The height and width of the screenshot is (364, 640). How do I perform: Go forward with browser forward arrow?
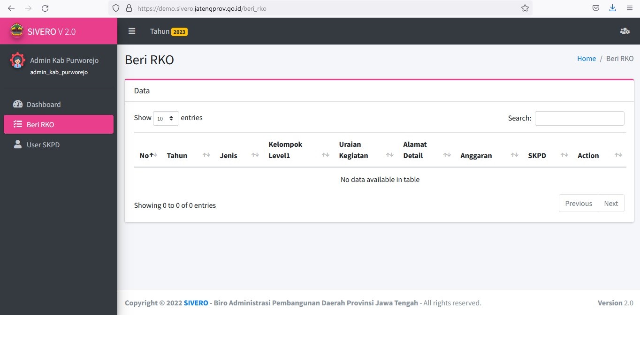[x=28, y=8]
